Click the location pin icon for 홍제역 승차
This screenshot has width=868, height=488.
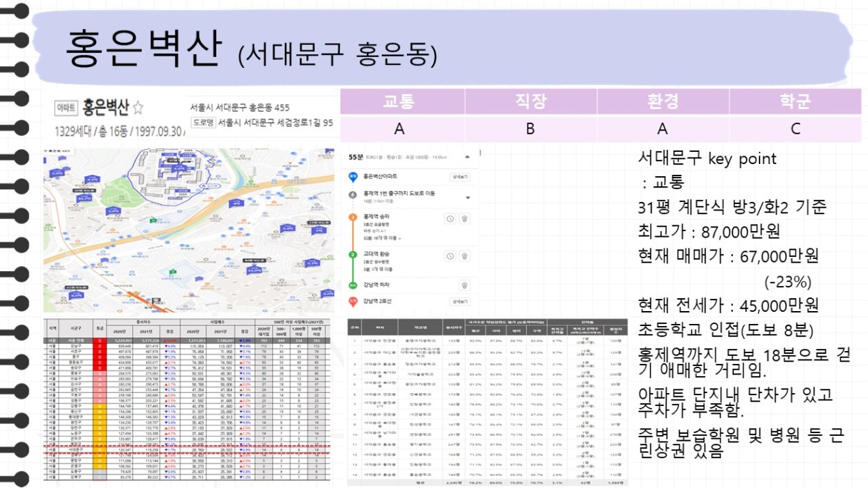[x=465, y=219]
